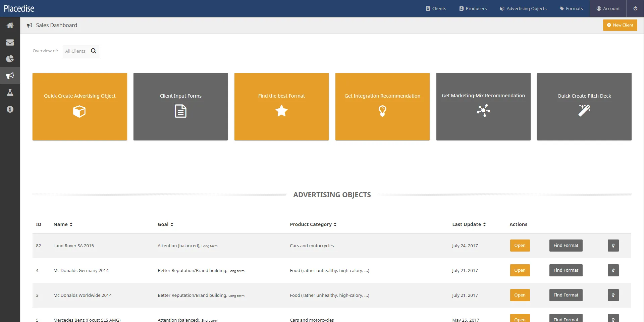This screenshot has height=322, width=644.
Task: Open statistics via the pie chart sidebar icon
Action: point(10,59)
